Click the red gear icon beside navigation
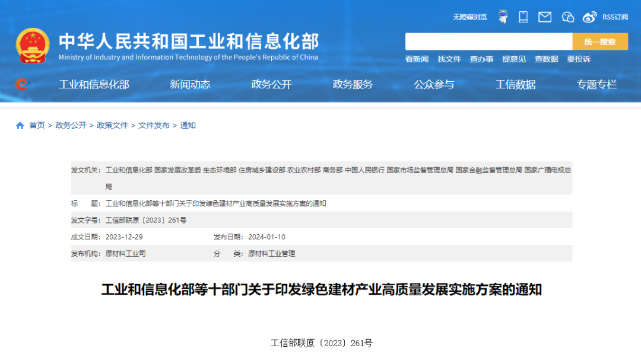 (22, 84)
